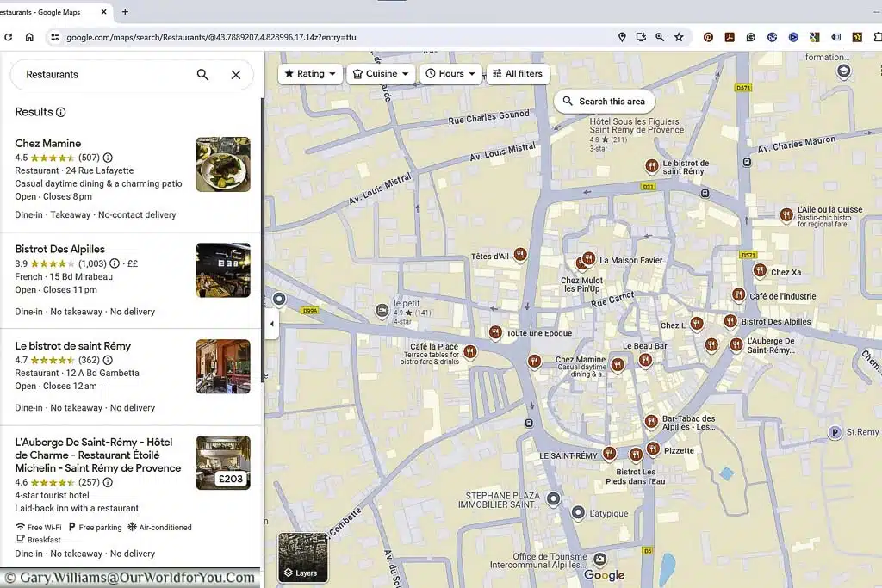Open Bistrot Des Alpilles photo thumbnail

click(223, 269)
